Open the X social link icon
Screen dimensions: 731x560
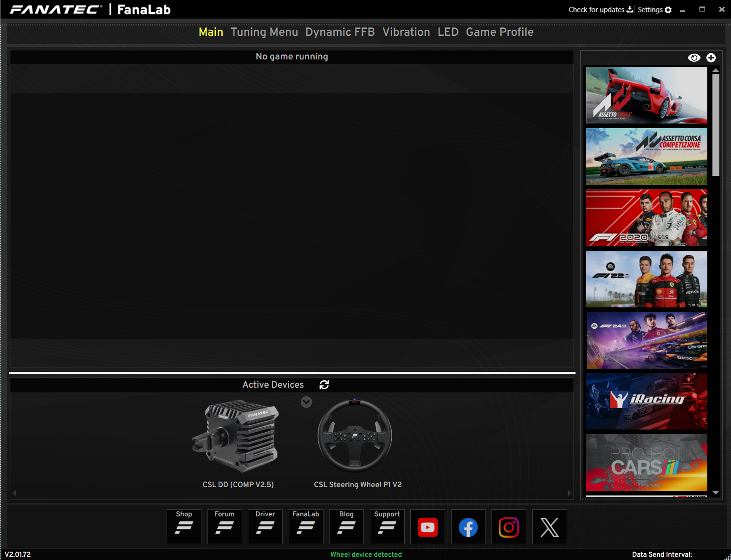pos(550,527)
